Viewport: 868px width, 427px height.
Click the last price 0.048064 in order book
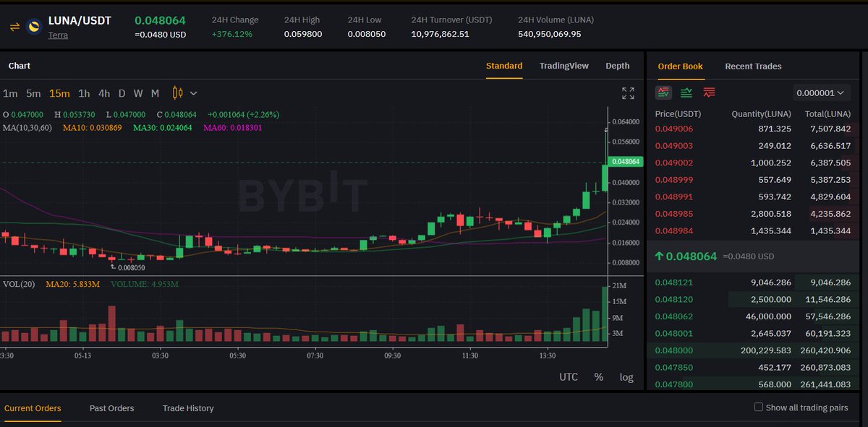coord(692,256)
